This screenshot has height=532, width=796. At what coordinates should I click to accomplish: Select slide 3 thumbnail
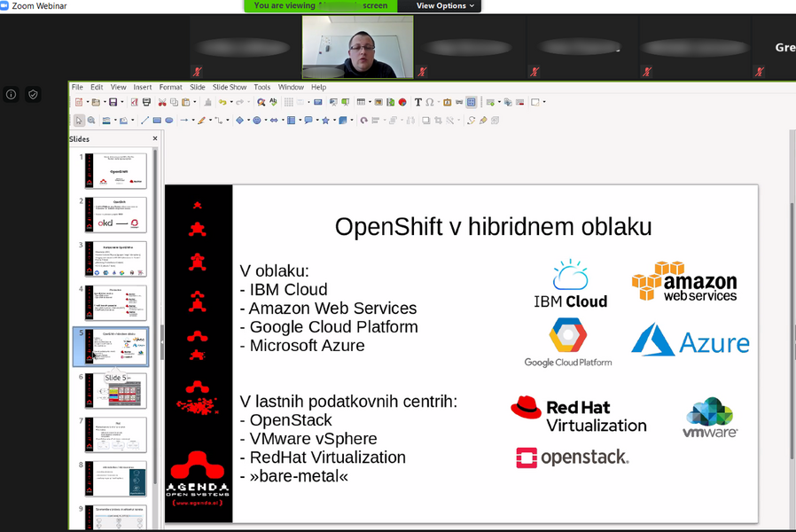click(x=116, y=259)
